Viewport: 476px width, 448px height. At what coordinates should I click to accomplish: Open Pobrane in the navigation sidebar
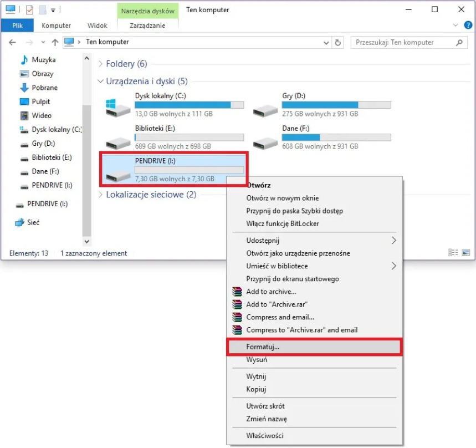[44, 88]
